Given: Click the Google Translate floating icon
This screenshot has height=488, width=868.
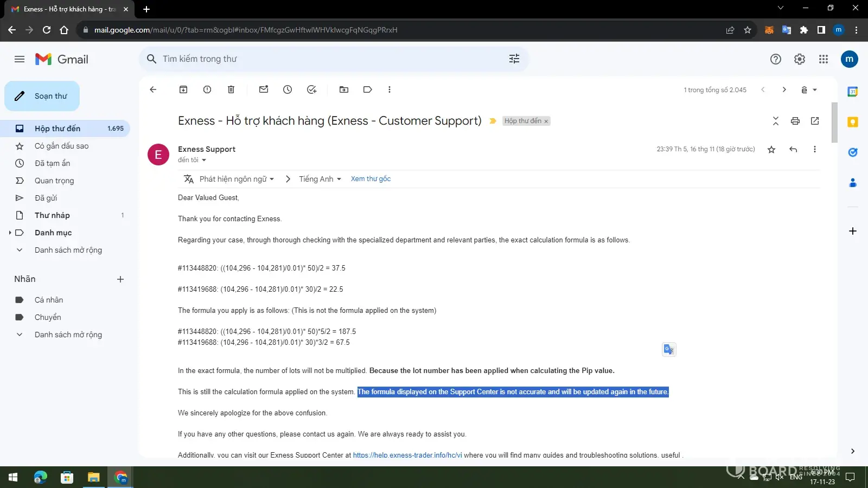Looking at the screenshot, I should coord(669,350).
